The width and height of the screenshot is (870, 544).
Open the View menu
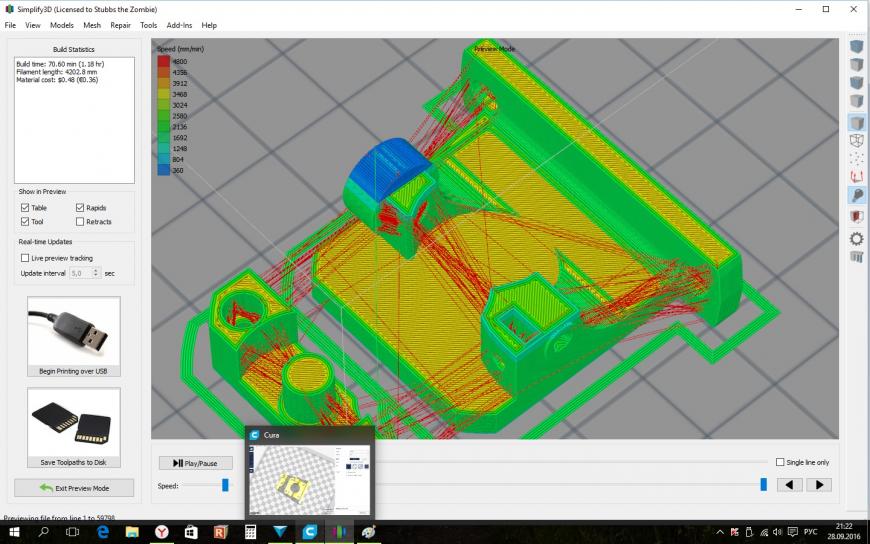[33, 25]
